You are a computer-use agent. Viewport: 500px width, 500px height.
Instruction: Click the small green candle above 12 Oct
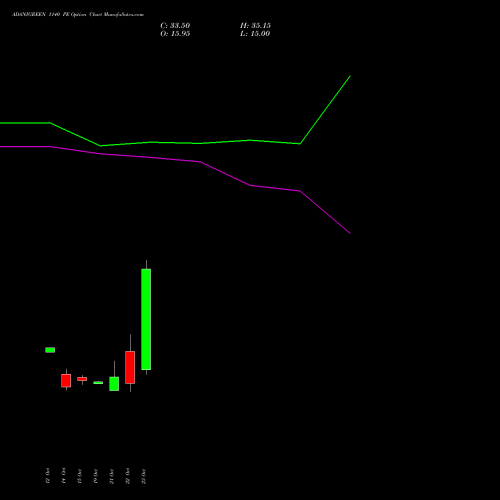click(50, 350)
